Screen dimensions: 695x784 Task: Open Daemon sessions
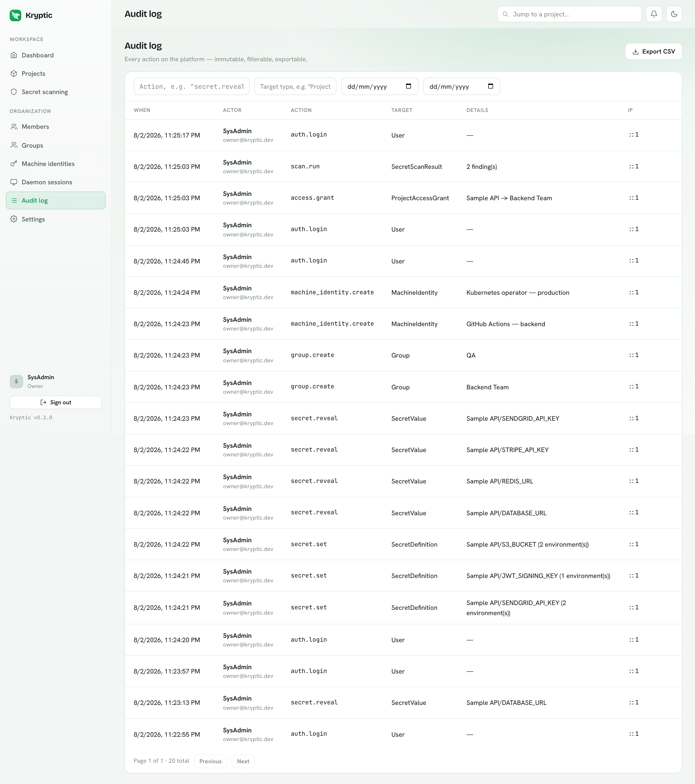pyautogui.click(x=56, y=182)
